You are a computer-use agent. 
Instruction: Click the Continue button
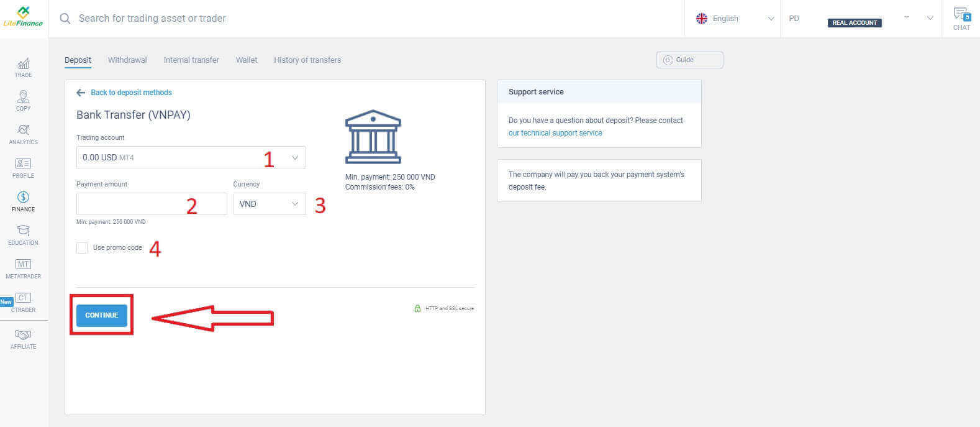click(102, 315)
